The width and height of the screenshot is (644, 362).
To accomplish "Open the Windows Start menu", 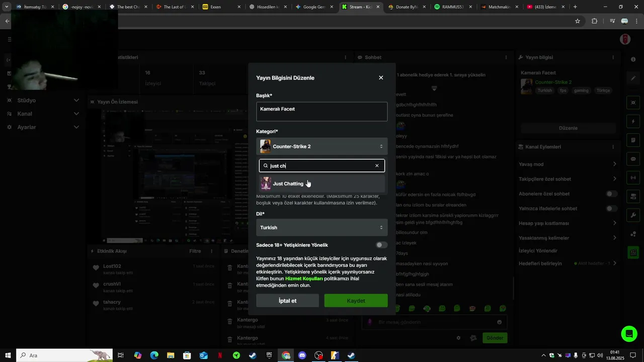I will click(x=8, y=355).
